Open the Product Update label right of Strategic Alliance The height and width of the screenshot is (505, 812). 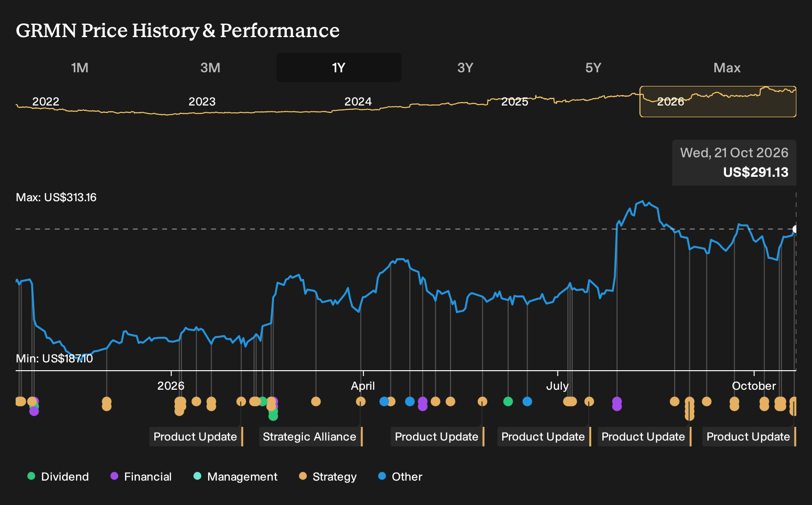(x=438, y=437)
